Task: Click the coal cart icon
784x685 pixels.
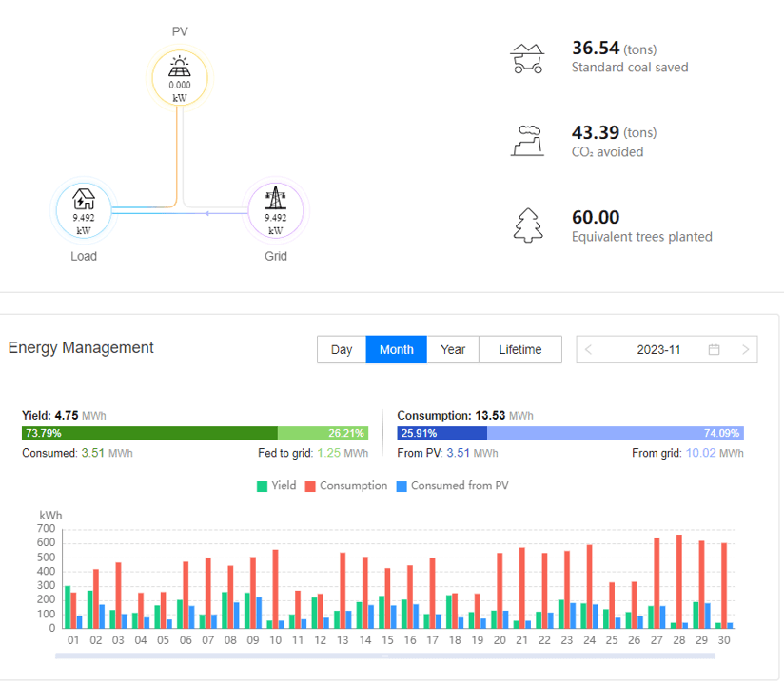Action: 527,58
